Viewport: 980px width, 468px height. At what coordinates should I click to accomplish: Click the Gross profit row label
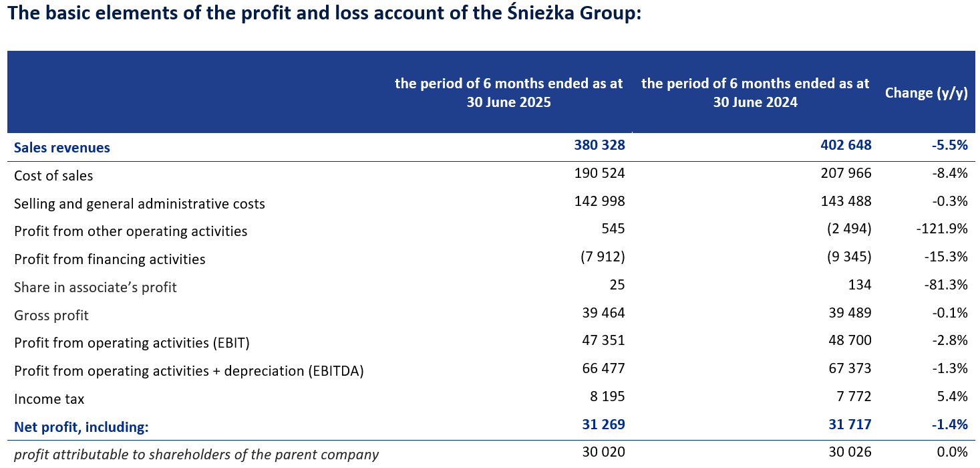[x=51, y=316]
